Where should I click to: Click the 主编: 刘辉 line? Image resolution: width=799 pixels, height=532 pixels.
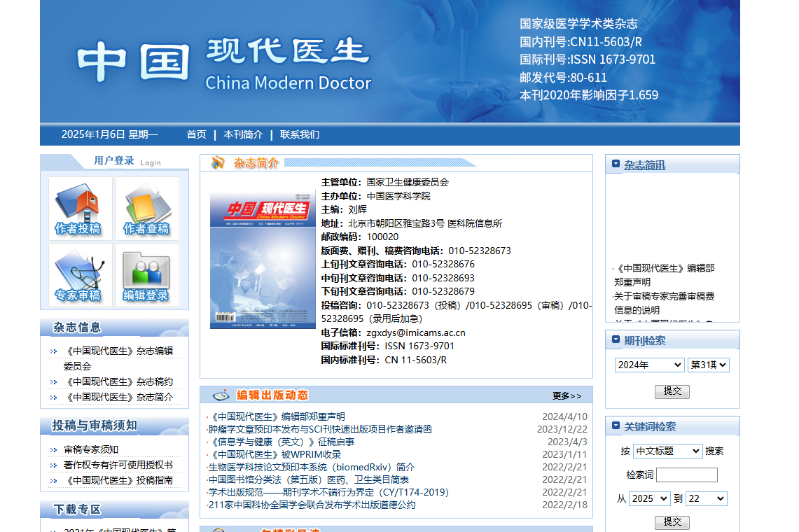(x=344, y=209)
